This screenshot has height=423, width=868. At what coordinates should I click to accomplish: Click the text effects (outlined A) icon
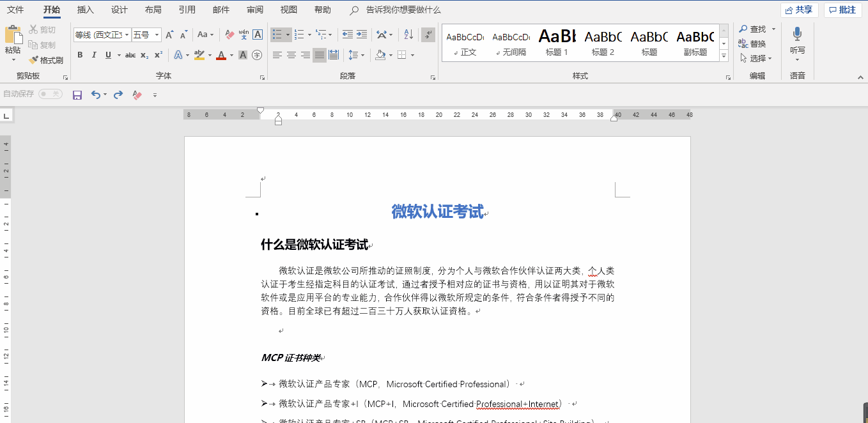pyautogui.click(x=178, y=55)
